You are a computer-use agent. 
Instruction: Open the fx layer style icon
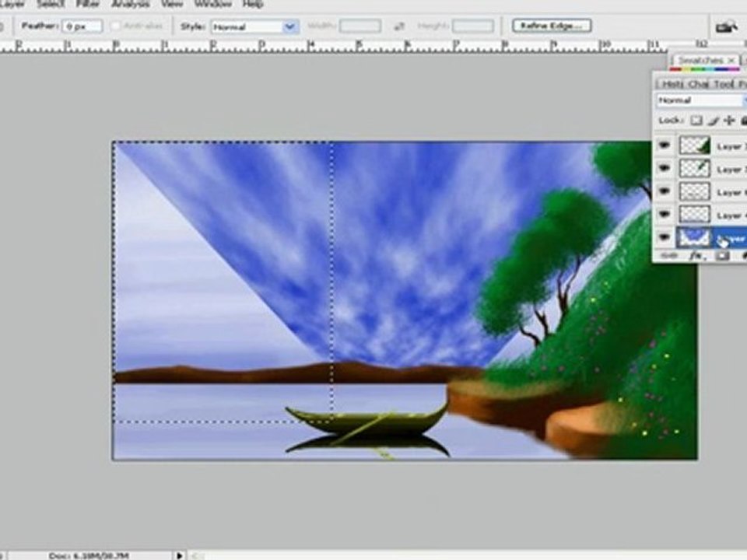point(696,256)
